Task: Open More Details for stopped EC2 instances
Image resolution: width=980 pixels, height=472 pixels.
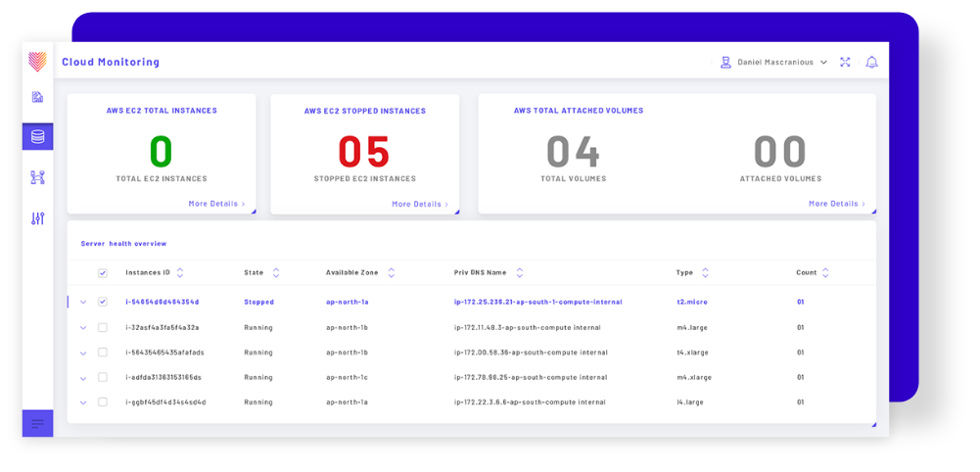Action: pyautogui.click(x=420, y=205)
